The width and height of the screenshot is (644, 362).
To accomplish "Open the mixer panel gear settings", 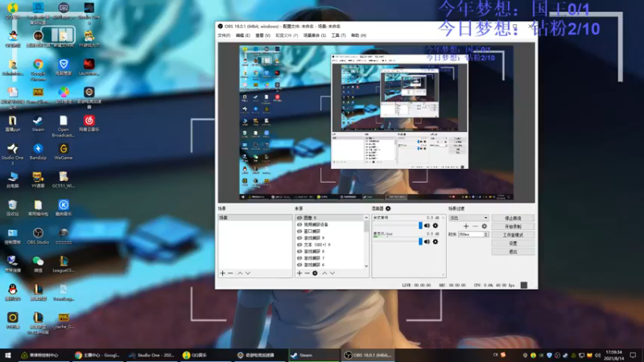I will 388,208.
